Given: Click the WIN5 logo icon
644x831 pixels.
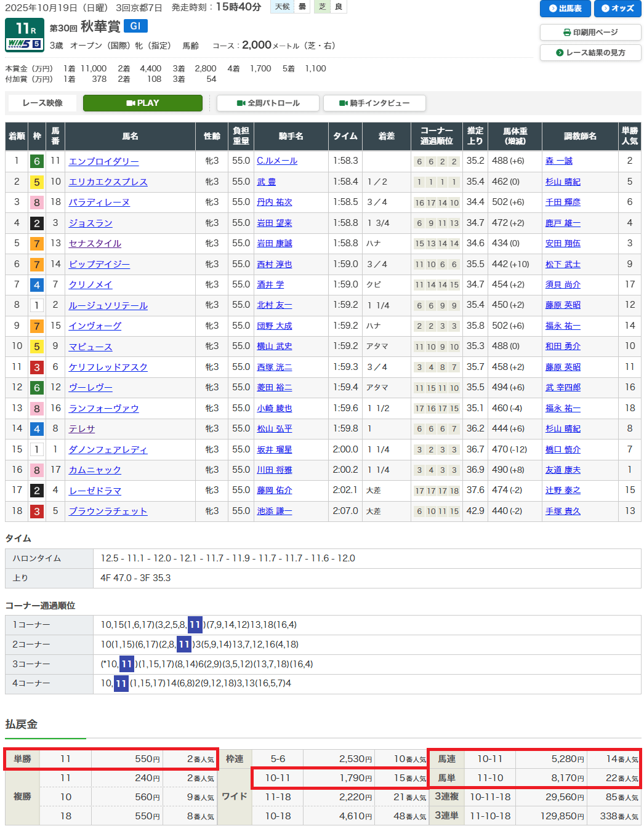Looking at the screenshot, I should click(x=24, y=44).
